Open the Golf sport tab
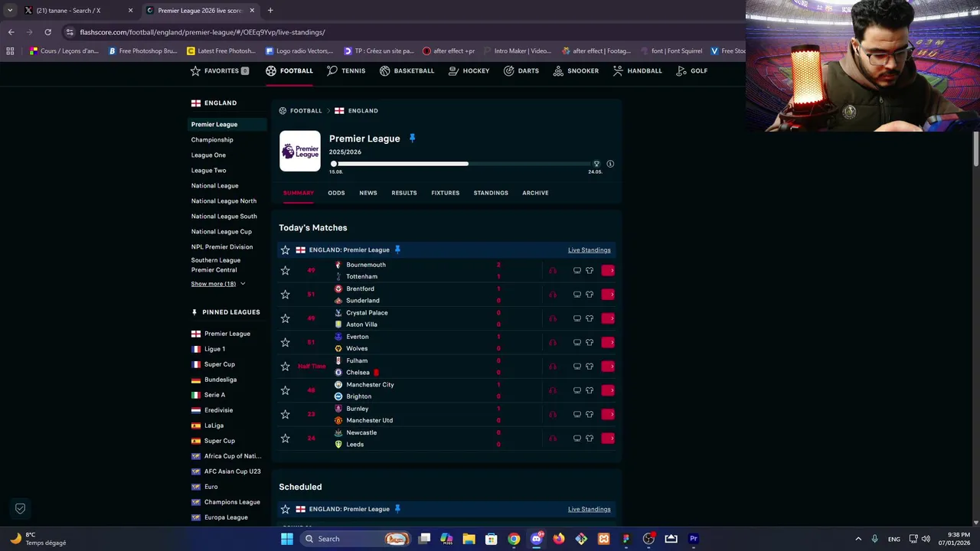The height and width of the screenshot is (551, 980). [691, 70]
